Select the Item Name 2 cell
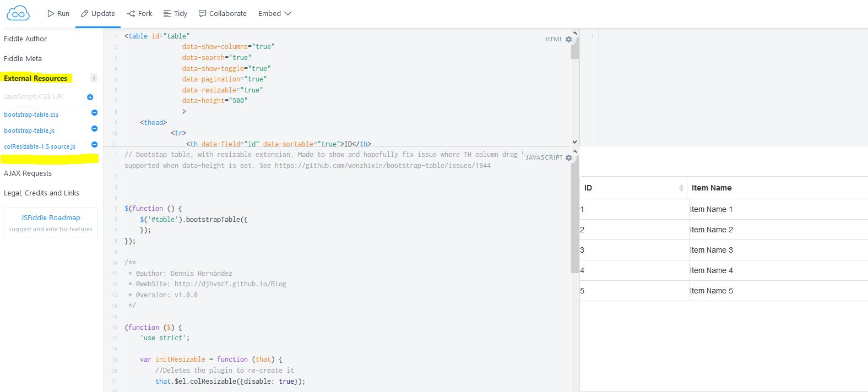The width and height of the screenshot is (868, 392). click(x=778, y=230)
